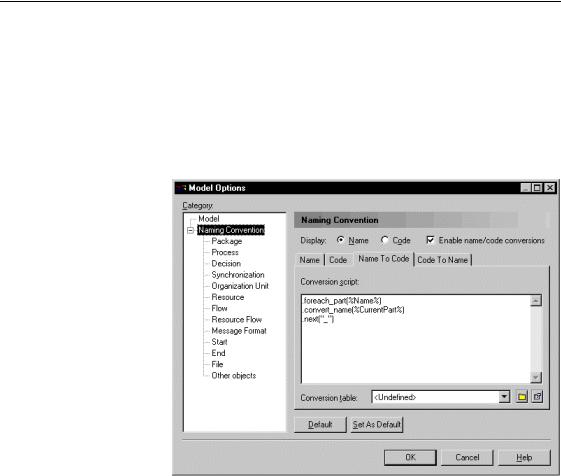Viewport: 561px width, 476px height.
Task: Select Message Format in the tree
Action: point(239,331)
